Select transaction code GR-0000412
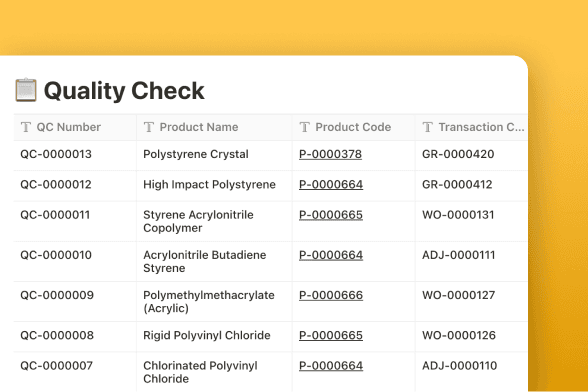This screenshot has height=392, width=588. click(457, 185)
